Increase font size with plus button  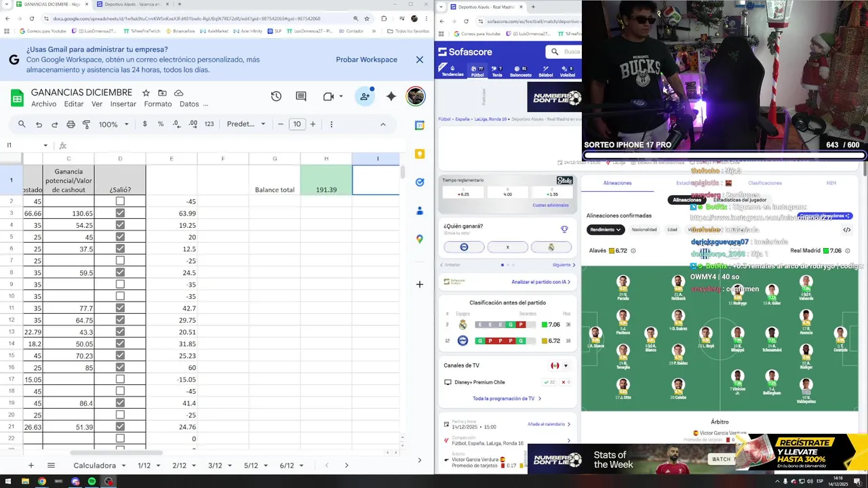point(313,124)
